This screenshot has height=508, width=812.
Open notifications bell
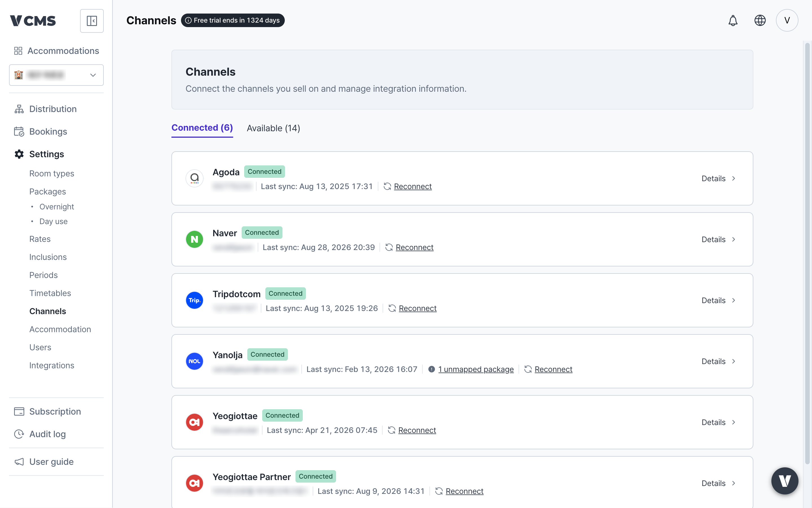(x=733, y=21)
